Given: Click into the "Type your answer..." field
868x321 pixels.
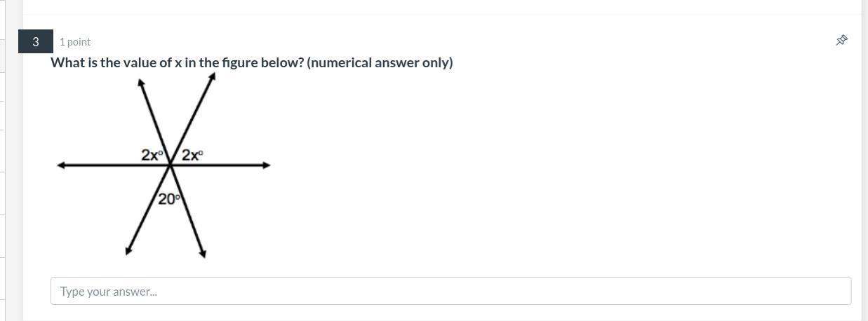Looking at the screenshot, I should 450,291.
